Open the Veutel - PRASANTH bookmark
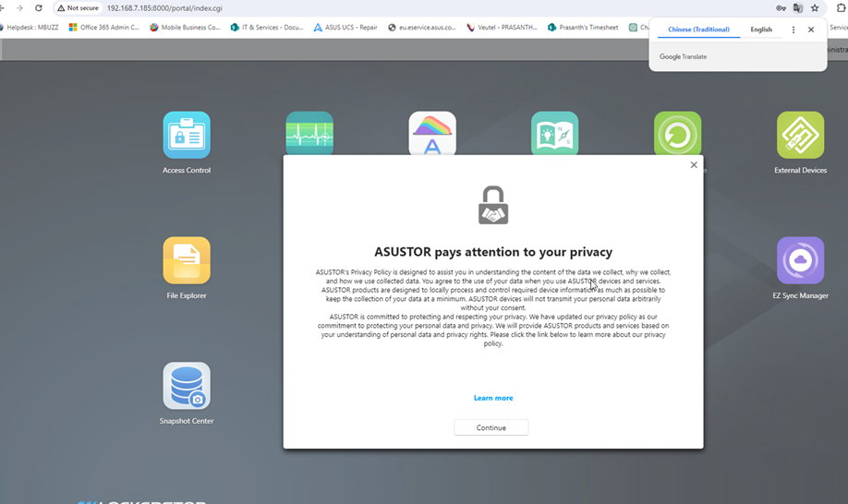The height and width of the screenshot is (504, 848). [503, 27]
